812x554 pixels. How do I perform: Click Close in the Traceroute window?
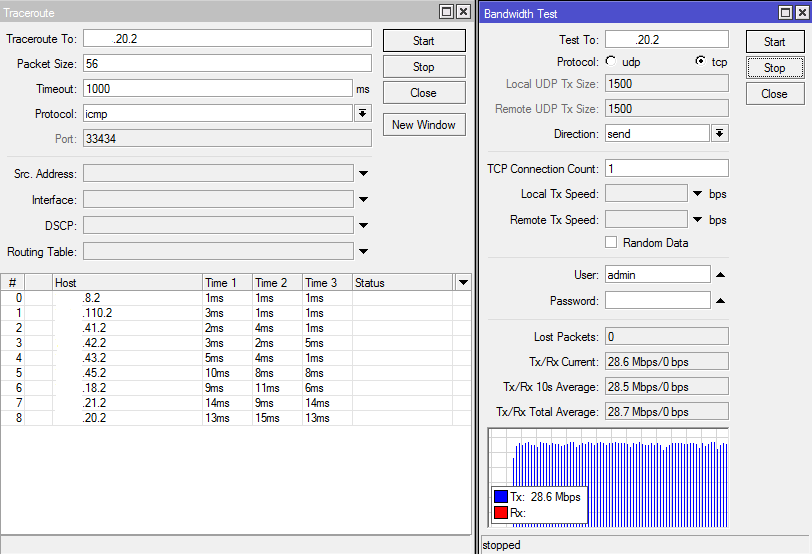pos(424,93)
